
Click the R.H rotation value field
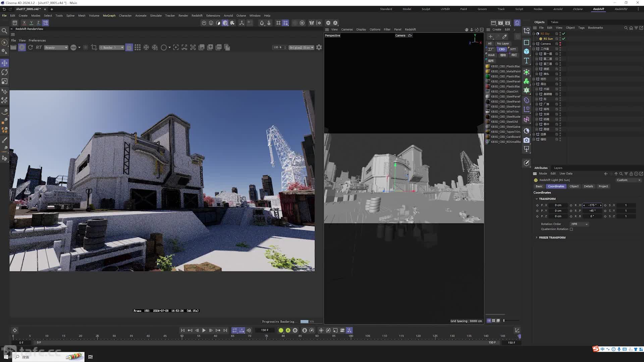point(592,205)
